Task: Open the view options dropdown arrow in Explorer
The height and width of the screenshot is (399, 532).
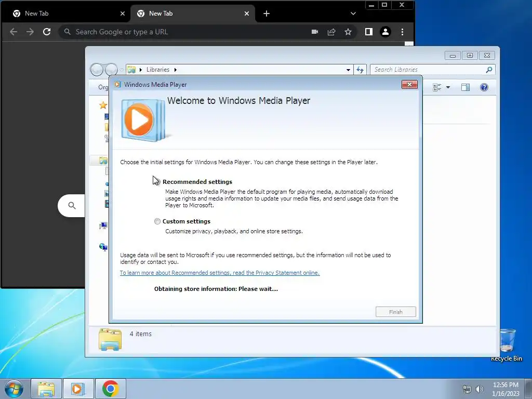Action: pyautogui.click(x=448, y=87)
